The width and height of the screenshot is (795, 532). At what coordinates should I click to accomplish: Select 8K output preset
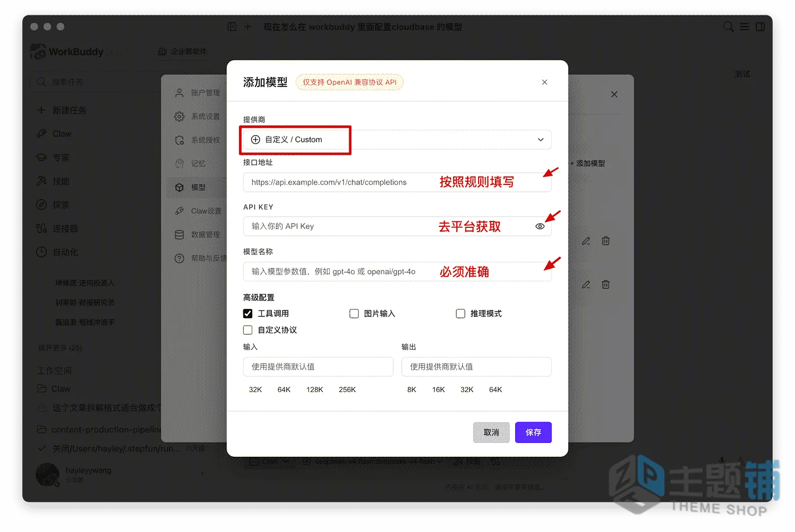(412, 389)
